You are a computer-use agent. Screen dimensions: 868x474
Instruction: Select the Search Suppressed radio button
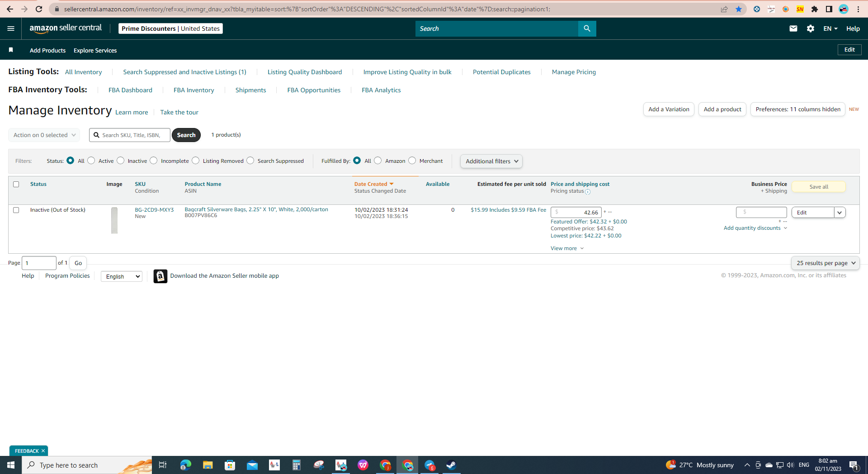point(250,161)
